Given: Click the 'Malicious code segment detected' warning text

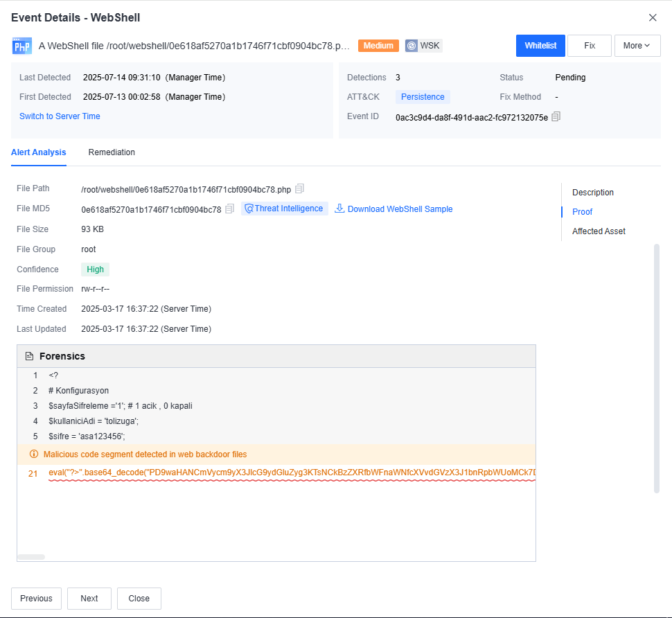Looking at the screenshot, I should (145, 454).
